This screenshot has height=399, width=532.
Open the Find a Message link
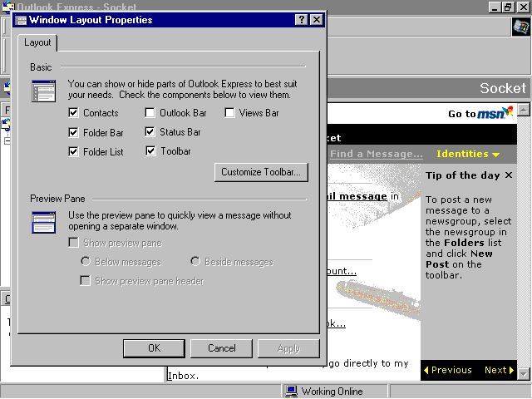[x=377, y=154]
